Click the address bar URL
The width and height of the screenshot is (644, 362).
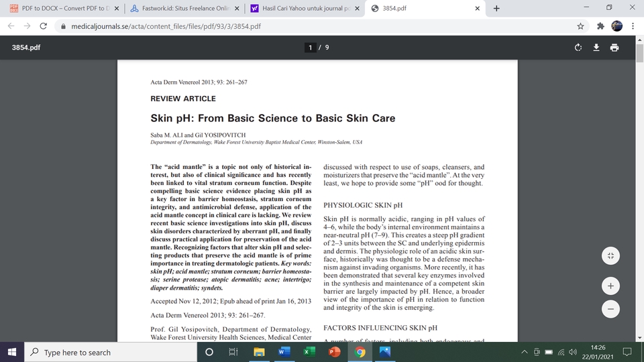(166, 26)
